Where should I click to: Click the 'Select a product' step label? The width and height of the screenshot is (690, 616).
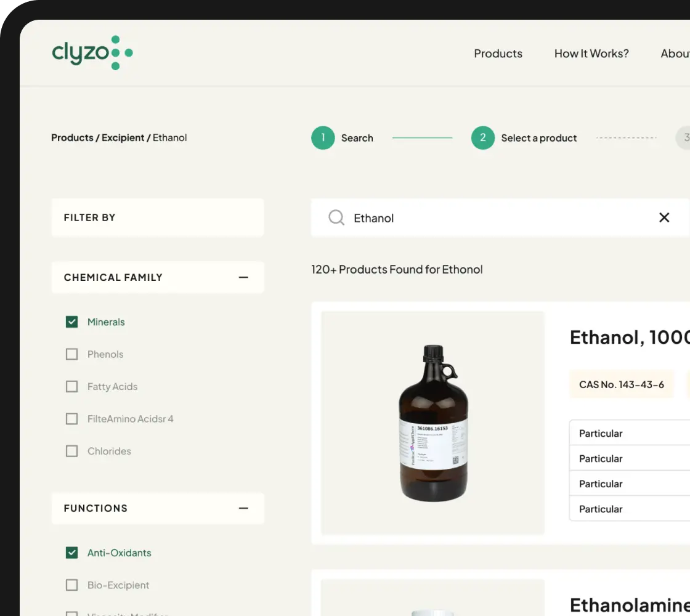[538, 138]
